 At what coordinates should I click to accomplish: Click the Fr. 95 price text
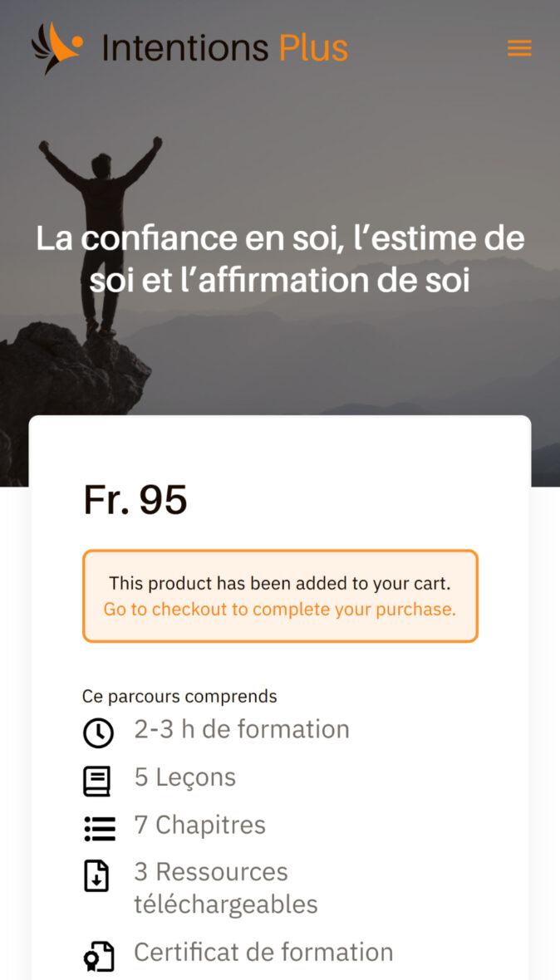[x=136, y=500]
